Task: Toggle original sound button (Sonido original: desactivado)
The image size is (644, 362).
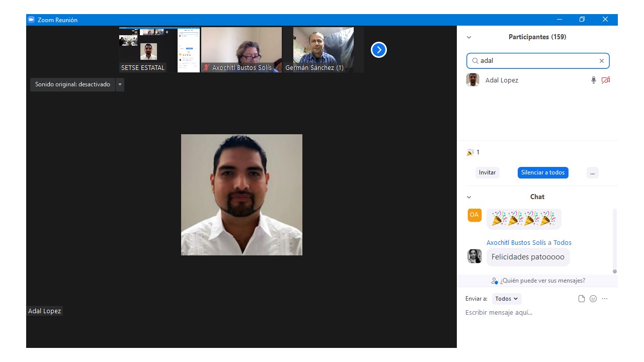Action: pyautogui.click(x=72, y=84)
